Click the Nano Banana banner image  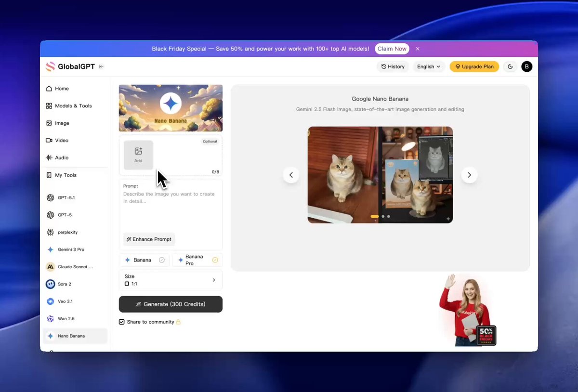point(171,108)
